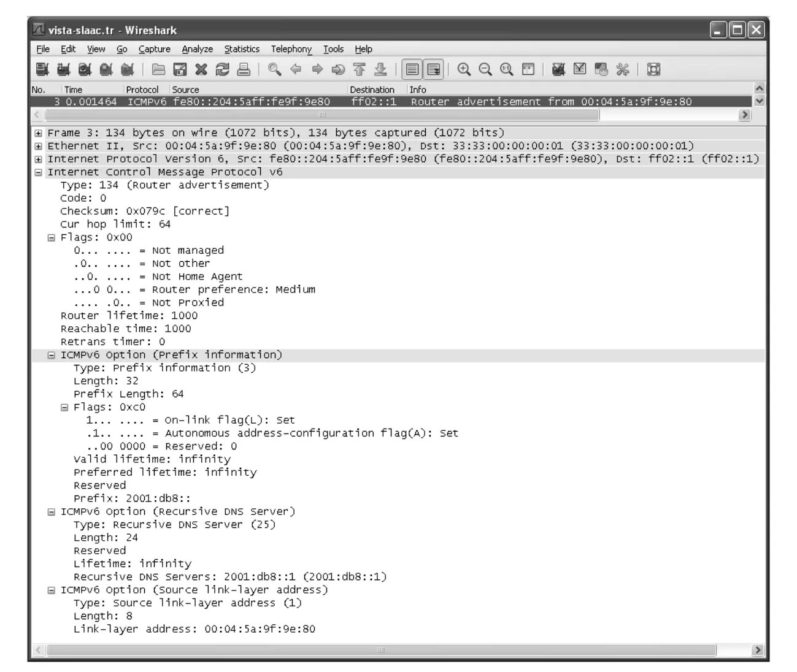Image resolution: width=797 pixels, height=672 pixels.
Task: Open the Edit menu
Action: pyautogui.click(x=68, y=49)
